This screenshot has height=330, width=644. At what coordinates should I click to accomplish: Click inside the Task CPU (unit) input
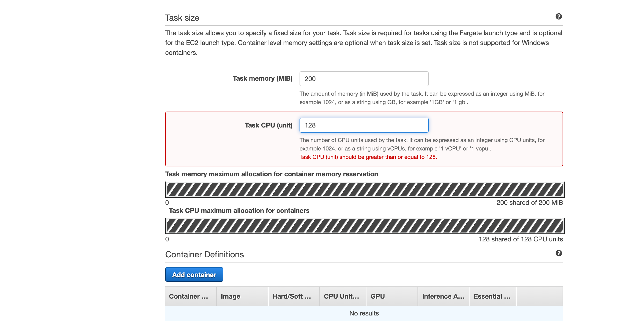point(364,125)
